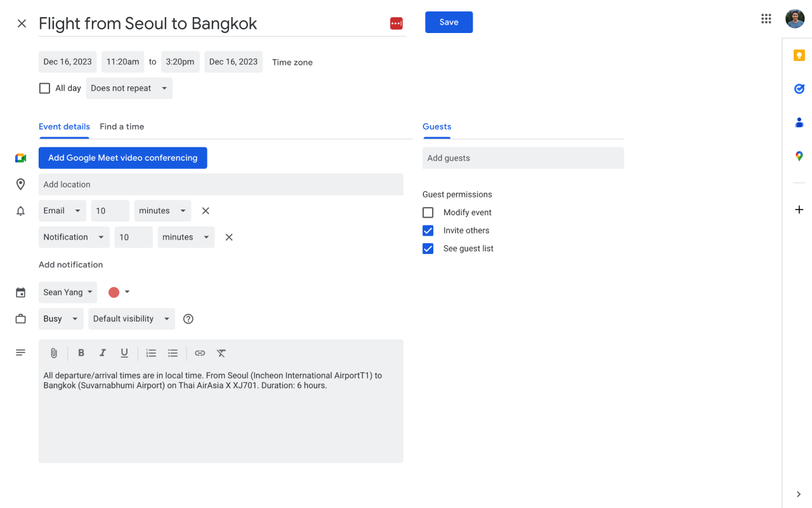Screen dimensions: 812x508
Task: Apply italic formatting in description toolbar
Action: coord(102,352)
